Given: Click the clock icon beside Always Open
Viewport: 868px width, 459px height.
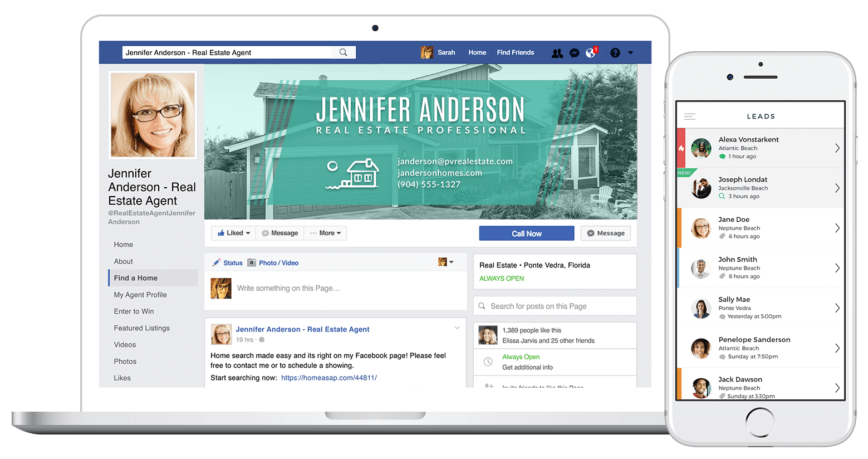Looking at the screenshot, I should (488, 362).
